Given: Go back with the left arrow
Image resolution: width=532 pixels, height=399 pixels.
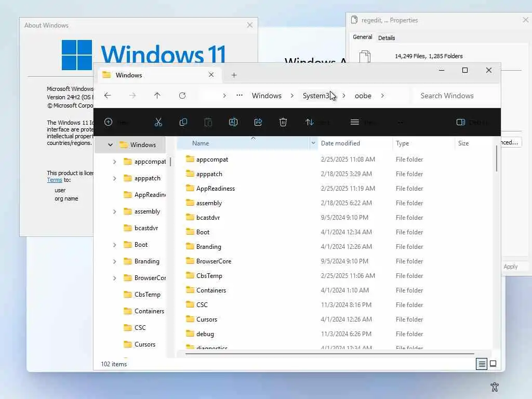Looking at the screenshot, I should [108, 96].
